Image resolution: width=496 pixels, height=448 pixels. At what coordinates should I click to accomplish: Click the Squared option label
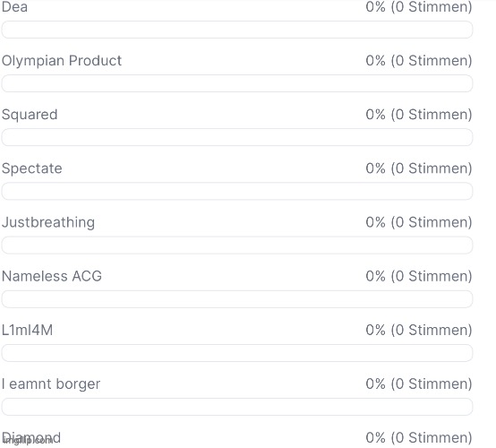[x=30, y=115]
